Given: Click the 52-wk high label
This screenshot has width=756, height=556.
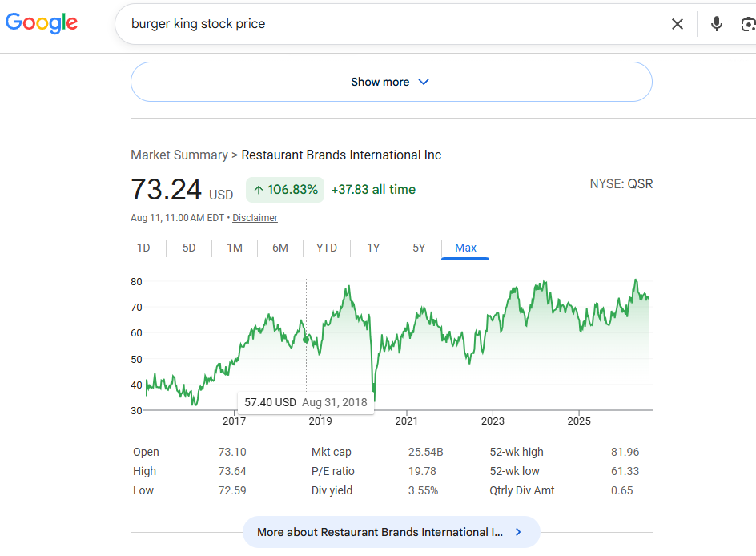Looking at the screenshot, I should click(x=517, y=452).
